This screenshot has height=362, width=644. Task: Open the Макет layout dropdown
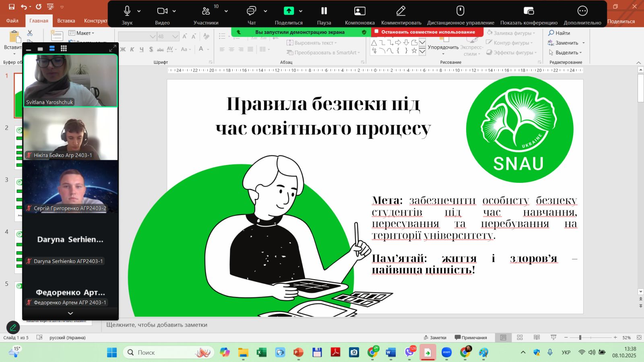[x=82, y=33]
